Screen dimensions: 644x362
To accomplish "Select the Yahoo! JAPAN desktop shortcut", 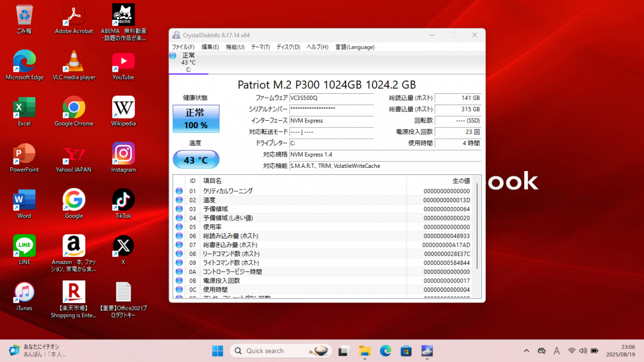I will tap(74, 158).
